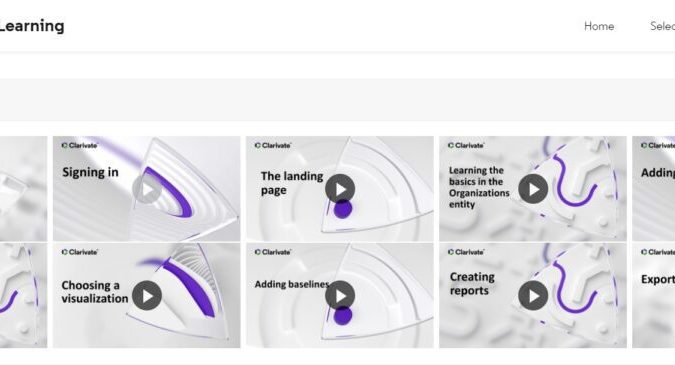Play the Signing in video

click(x=147, y=189)
